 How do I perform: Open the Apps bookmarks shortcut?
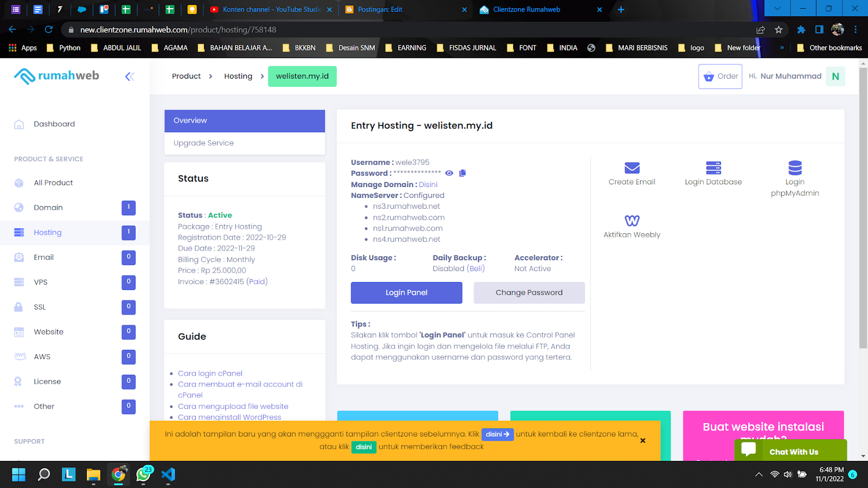coord(23,48)
